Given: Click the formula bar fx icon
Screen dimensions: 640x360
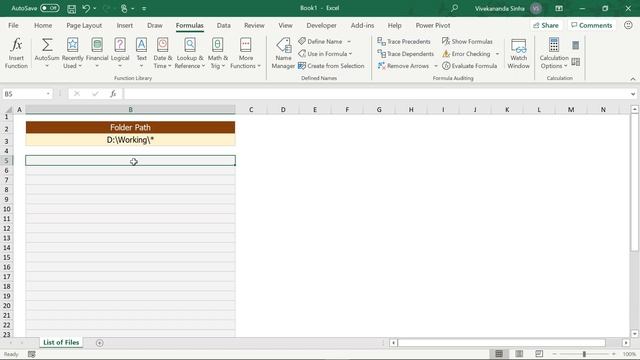Looking at the screenshot, I should [113, 94].
